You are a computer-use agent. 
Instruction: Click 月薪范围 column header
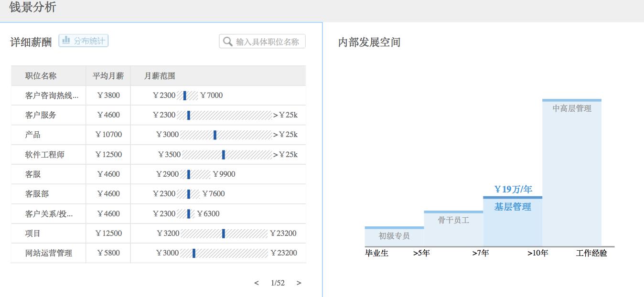click(160, 76)
